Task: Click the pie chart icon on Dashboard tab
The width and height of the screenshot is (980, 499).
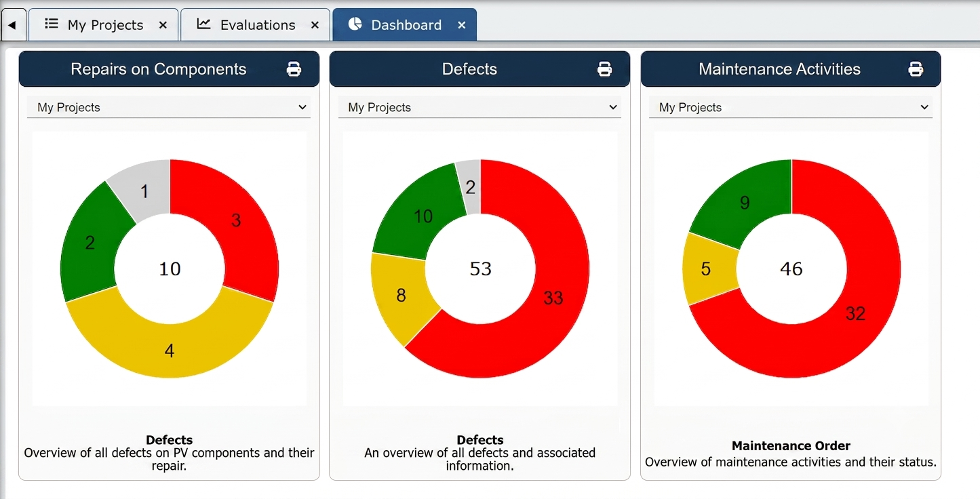Action: [x=355, y=24]
